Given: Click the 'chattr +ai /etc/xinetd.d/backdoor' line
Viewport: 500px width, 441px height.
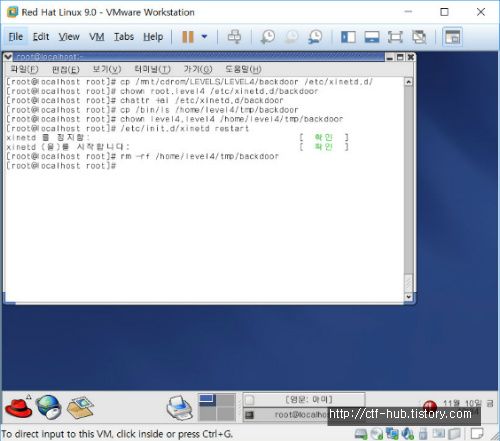Looking at the screenshot, I should point(145,100).
